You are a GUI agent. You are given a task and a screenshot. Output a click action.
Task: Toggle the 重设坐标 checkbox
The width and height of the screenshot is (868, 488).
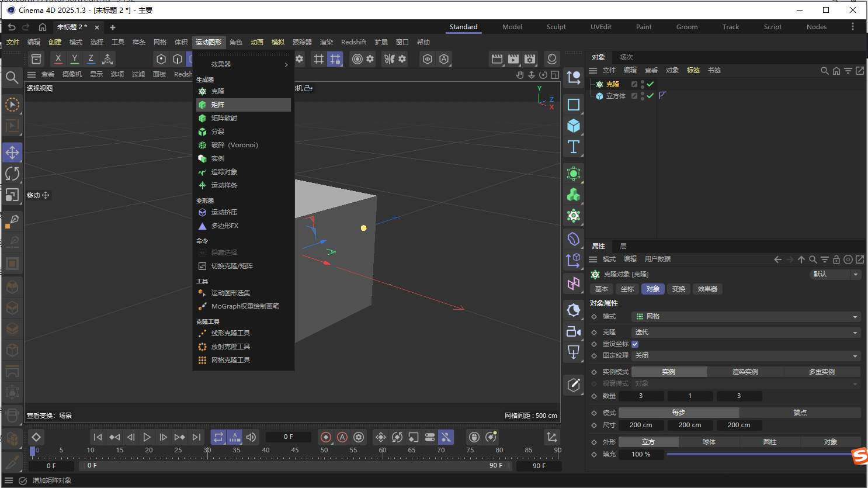point(635,344)
